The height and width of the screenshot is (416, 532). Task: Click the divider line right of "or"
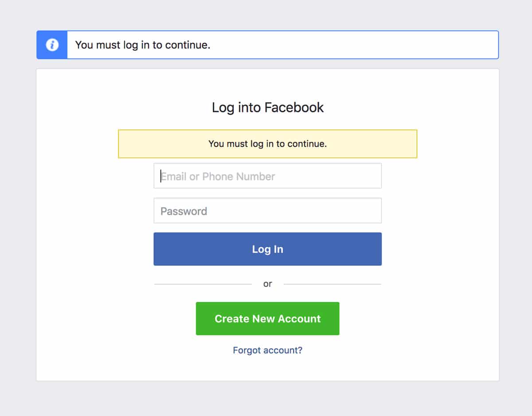tap(332, 284)
